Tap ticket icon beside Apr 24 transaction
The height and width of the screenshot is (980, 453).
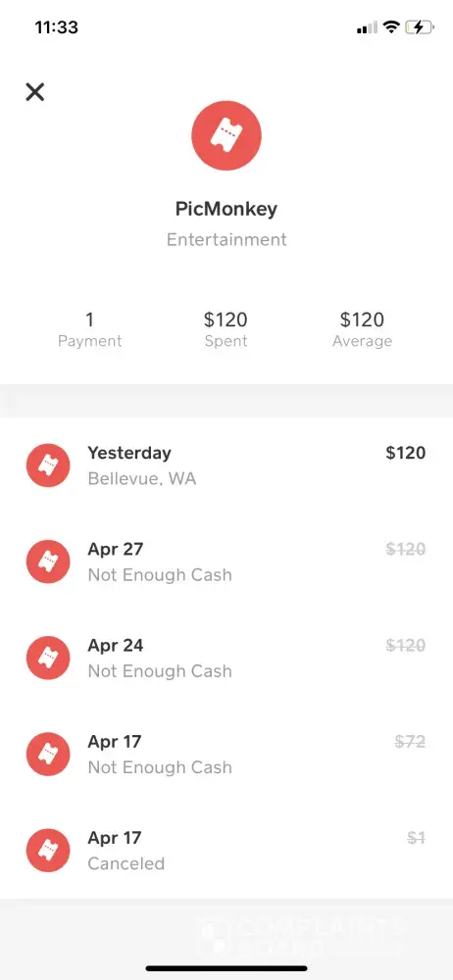[x=48, y=659]
